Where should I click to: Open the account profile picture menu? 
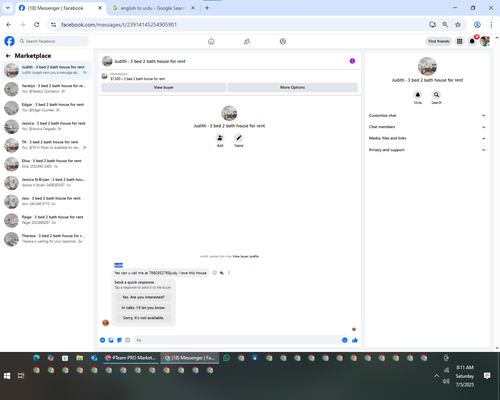485,41
